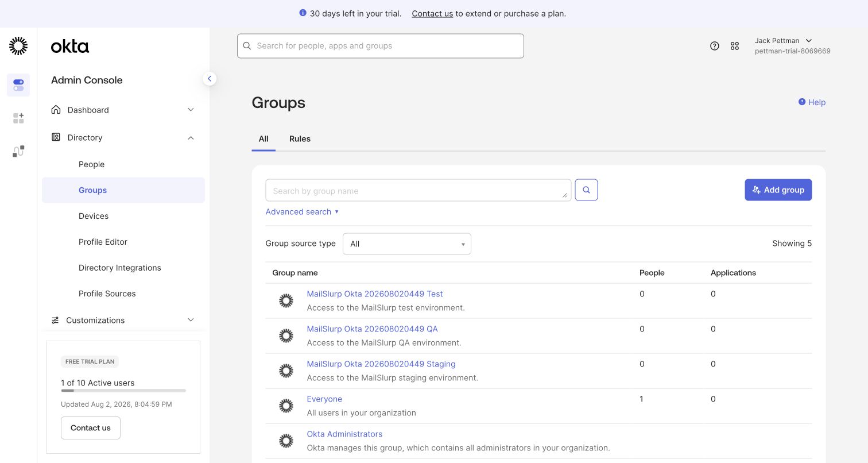
Task: Click the Applications column header
Action: pos(733,273)
